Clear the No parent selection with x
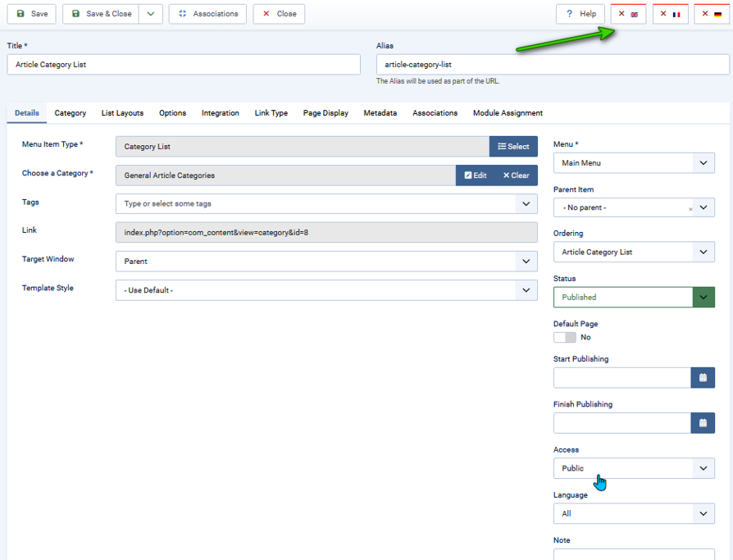The width and height of the screenshot is (733, 560). (x=690, y=209)
